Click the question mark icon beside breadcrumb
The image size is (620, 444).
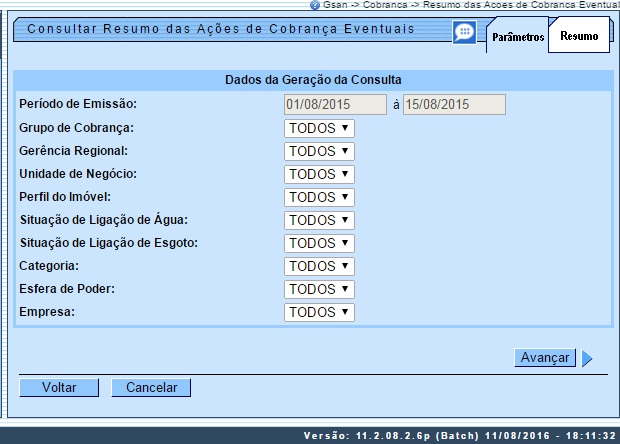coord(316,5)
